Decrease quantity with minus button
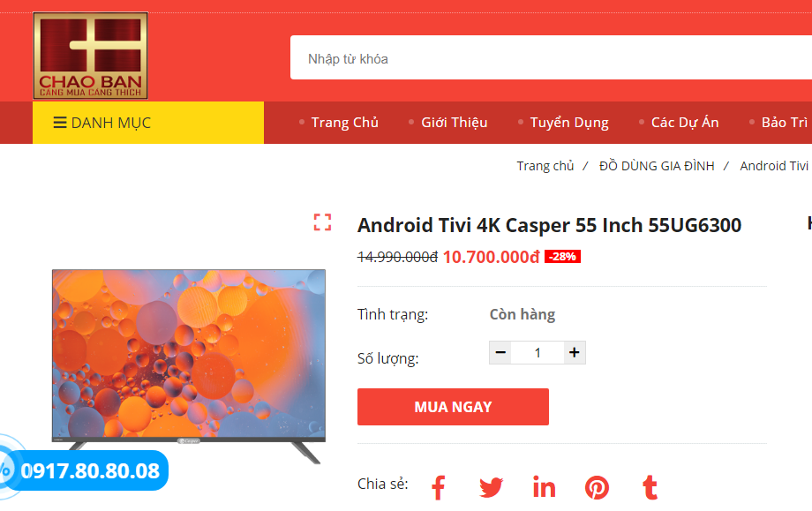This screenshot has width=812, height=511. point(500,352)
